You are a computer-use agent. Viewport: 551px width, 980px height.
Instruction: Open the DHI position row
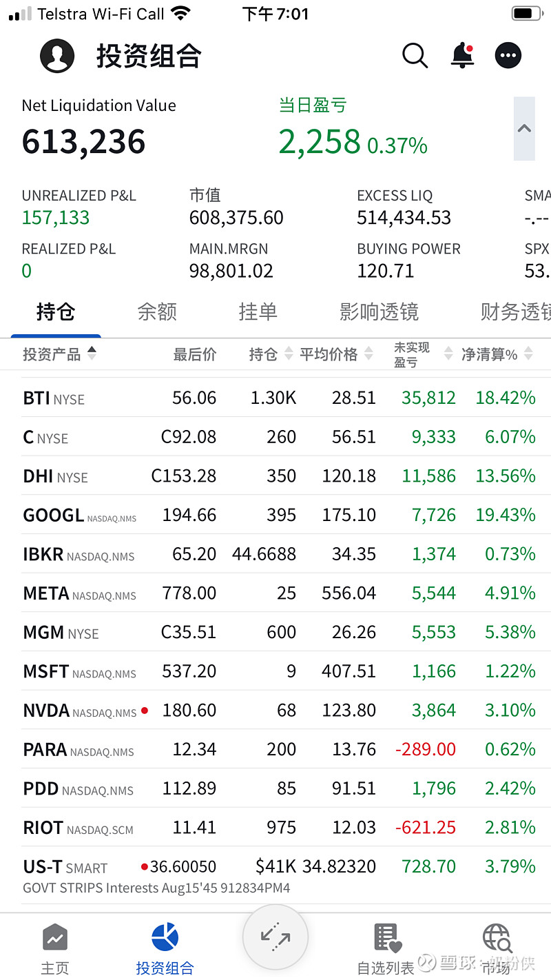tap(275, 476)
